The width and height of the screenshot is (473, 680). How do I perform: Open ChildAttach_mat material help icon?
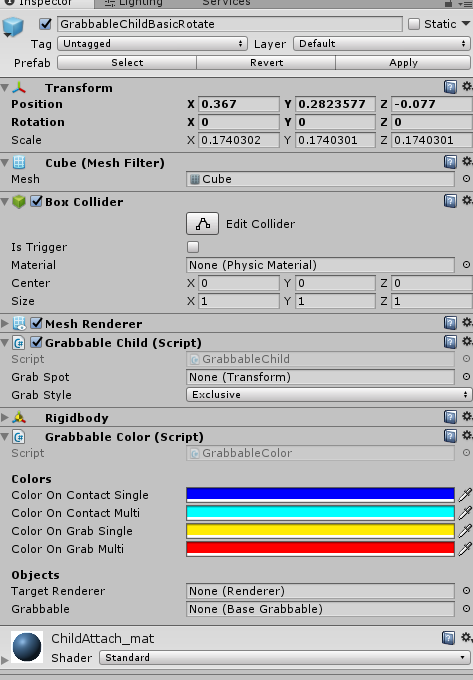click(448, 638)
